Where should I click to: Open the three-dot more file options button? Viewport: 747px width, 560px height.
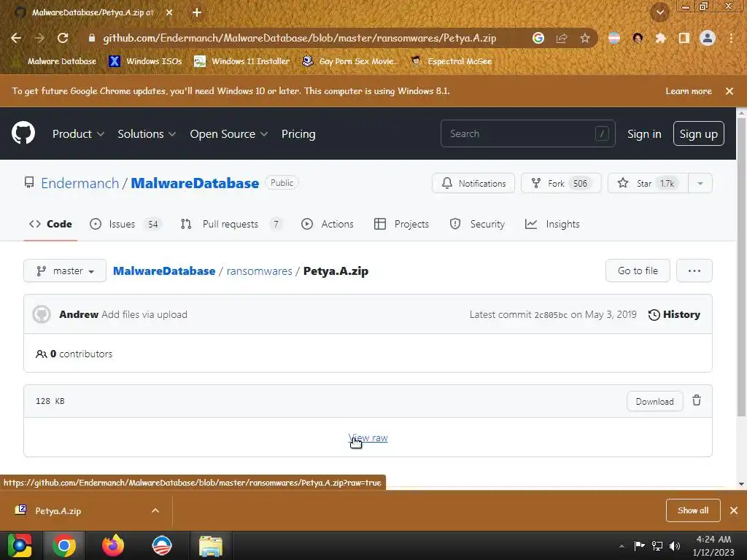[694, 271]
